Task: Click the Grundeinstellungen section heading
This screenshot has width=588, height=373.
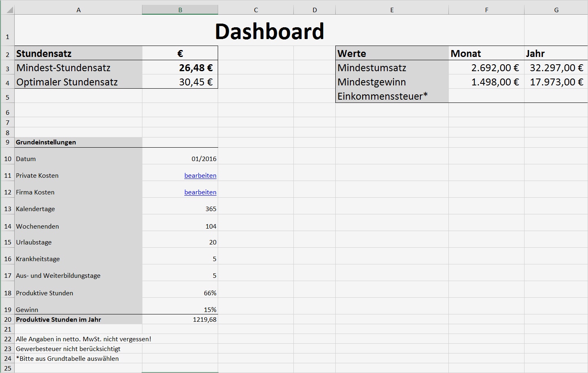Action: tap(79, 142)
